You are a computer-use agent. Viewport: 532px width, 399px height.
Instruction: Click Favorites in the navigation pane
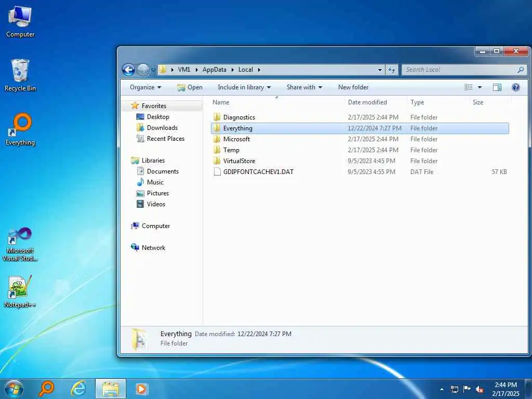coord(154,106)
